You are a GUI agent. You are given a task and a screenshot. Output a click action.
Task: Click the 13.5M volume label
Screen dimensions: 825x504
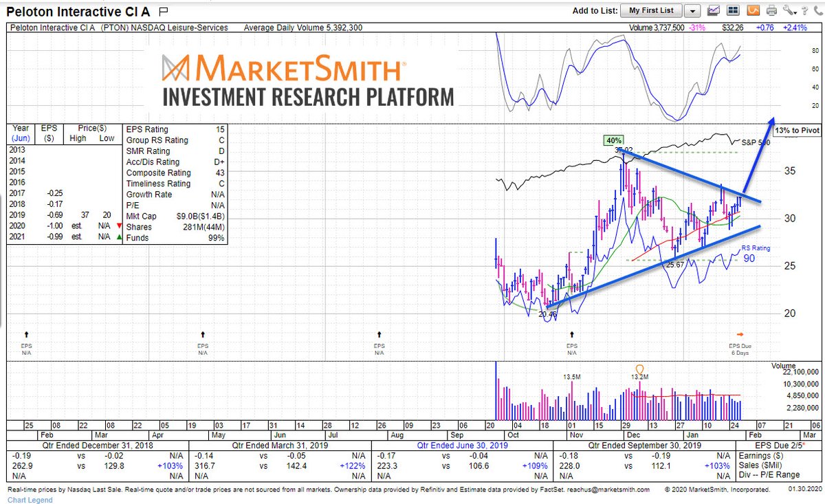(572, 377)
